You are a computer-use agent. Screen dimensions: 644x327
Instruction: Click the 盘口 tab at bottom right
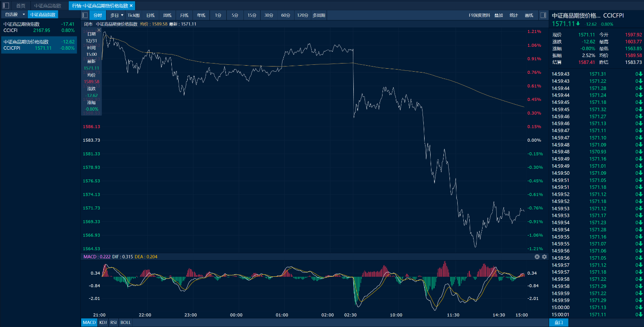(x=559, y=322)
